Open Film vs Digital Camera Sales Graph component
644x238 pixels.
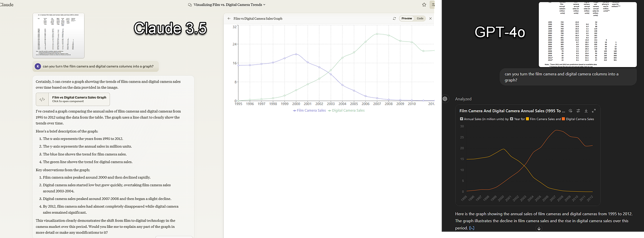(73, 99)
